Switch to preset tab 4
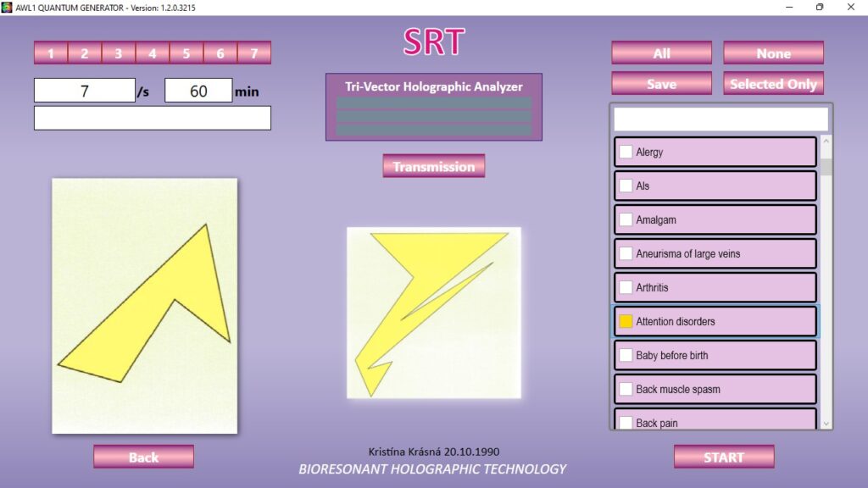Screen dimensions: 868x488 pos(153,53)
